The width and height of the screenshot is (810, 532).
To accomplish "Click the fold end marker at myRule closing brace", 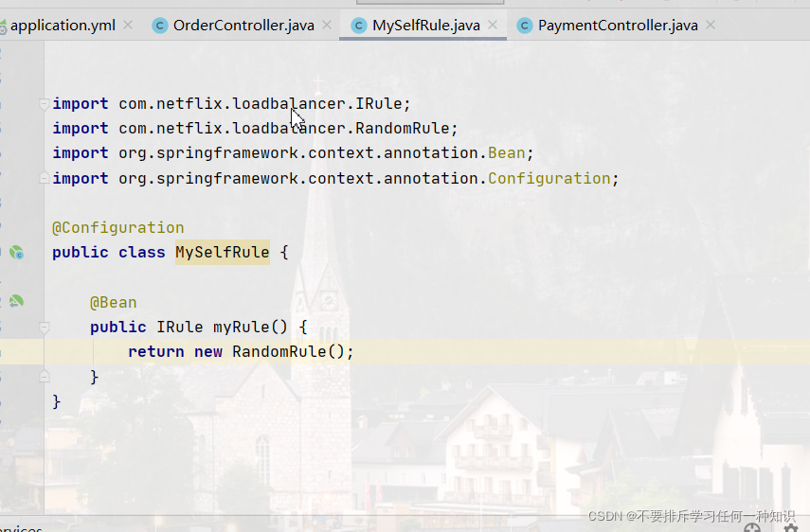I will 45,377.
